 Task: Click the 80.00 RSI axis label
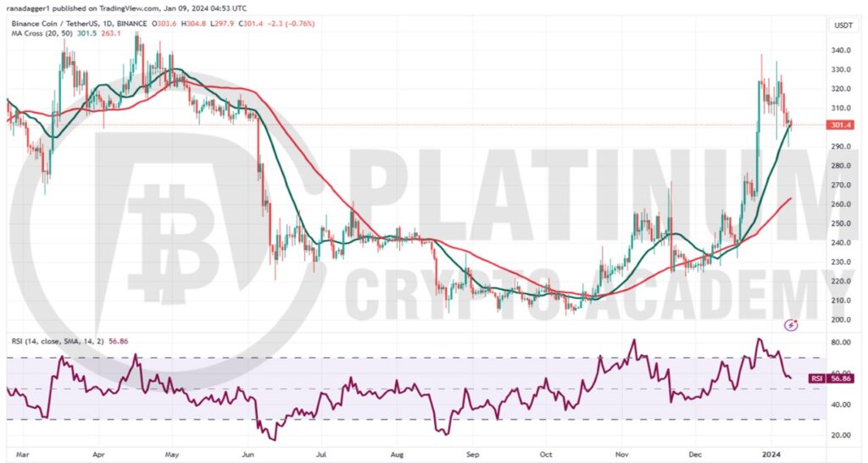click(x=840, y=343)
